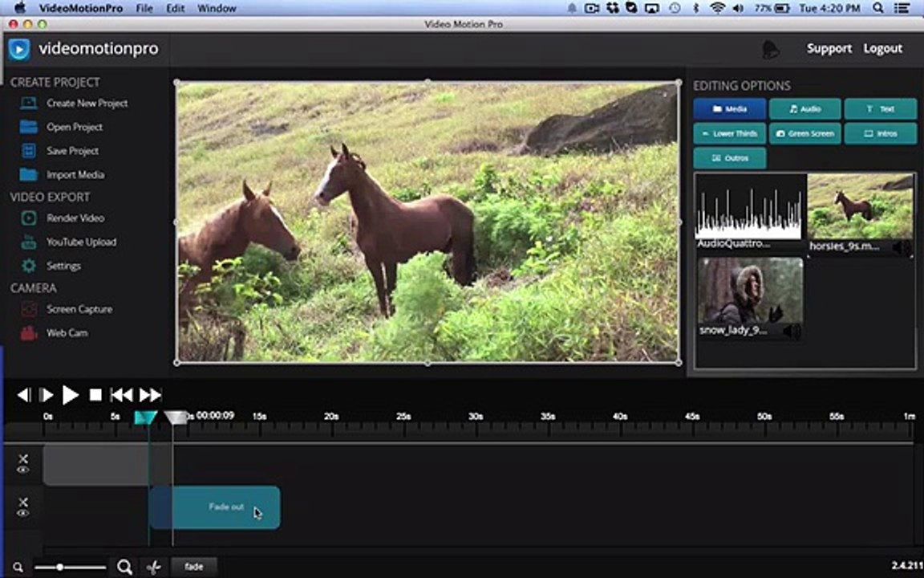Open the VideoMotionPro application menu
The height and width of the screenshot is (578, 924).
81,8
